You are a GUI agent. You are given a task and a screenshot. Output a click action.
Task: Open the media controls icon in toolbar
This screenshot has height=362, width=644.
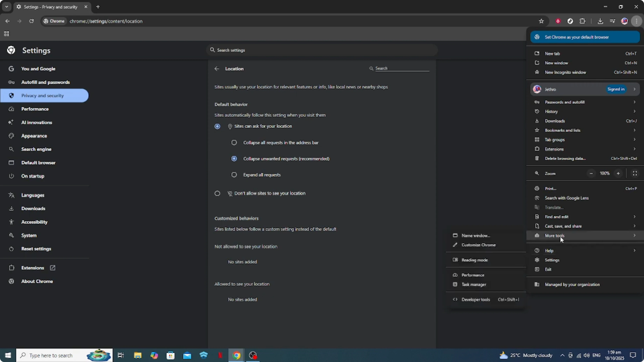click(x=612, y=21)
